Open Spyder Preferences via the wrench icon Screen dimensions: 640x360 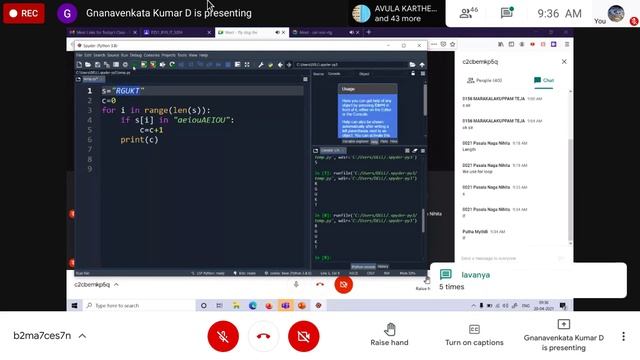pyautogui.click(x=261, y=64)
